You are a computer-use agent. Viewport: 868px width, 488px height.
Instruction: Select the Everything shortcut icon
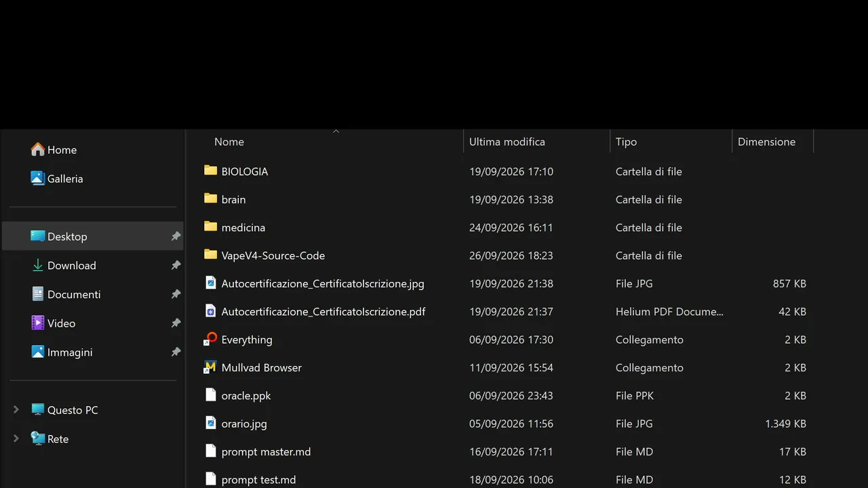coord(210,339)
